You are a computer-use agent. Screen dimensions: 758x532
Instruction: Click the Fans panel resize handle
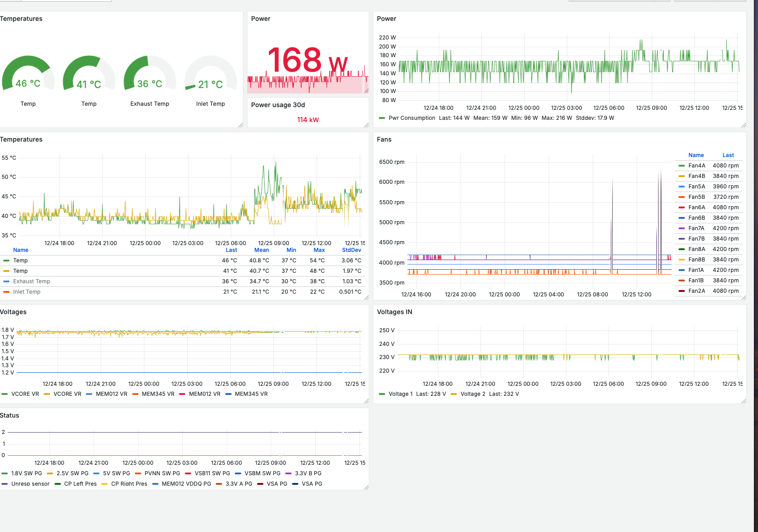pyautogui.click(x=743, y=298)
